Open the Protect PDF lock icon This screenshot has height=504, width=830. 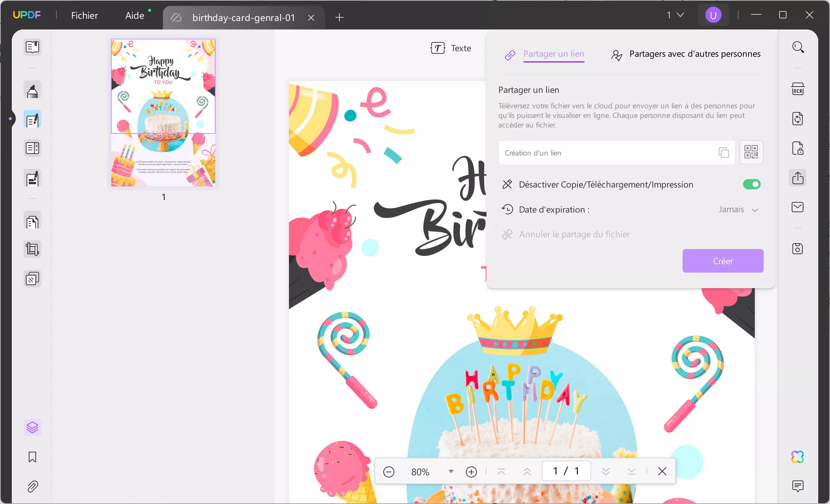(798, 148)
